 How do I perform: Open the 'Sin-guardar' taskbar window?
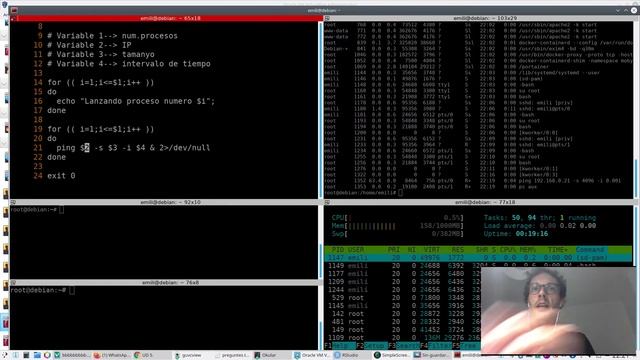tap(431, 355)
